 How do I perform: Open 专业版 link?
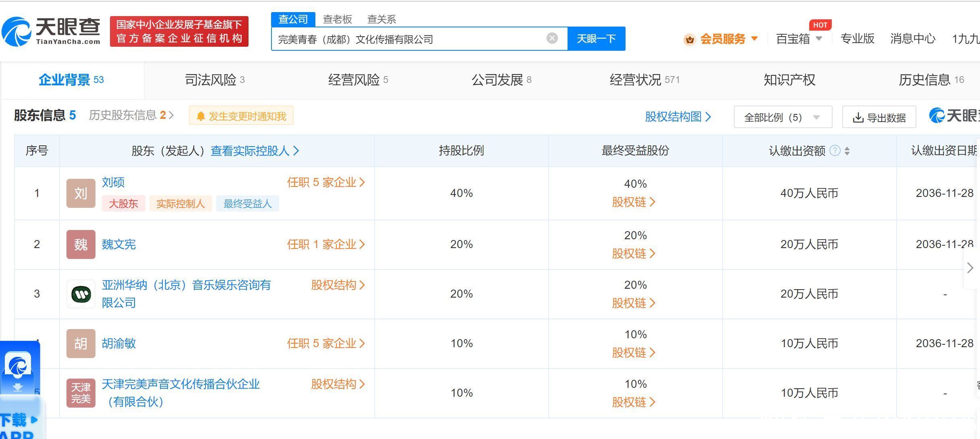(858, 39)
